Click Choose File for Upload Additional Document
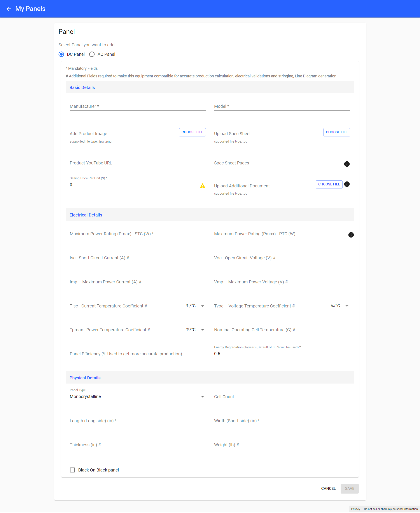The height and width of the screenshot is (513, 420). pyautogui.click(x=329, y=184)
